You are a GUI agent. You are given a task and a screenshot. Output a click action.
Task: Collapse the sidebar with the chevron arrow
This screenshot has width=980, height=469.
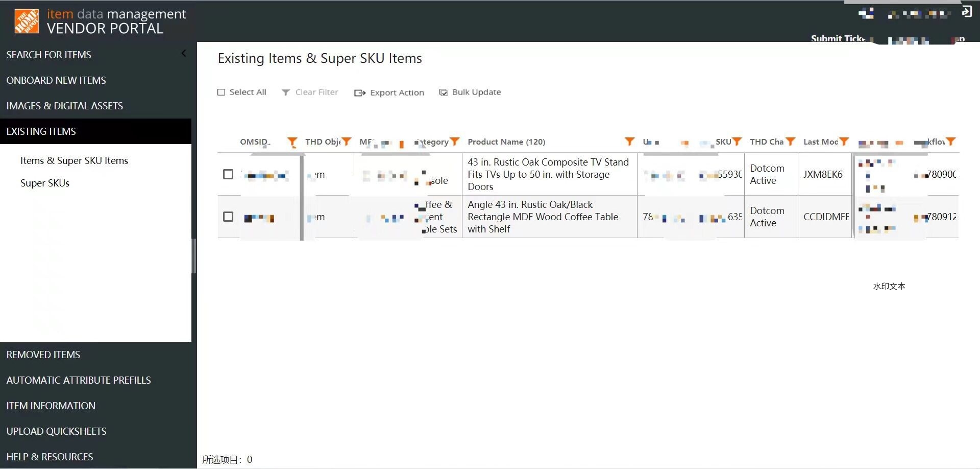pos(184,54)
